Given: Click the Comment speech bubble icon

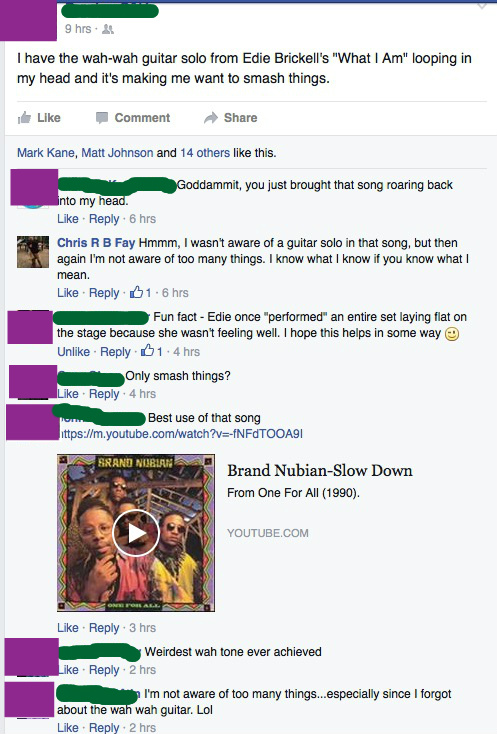Looking at the screenshot, I should (102, 117).
